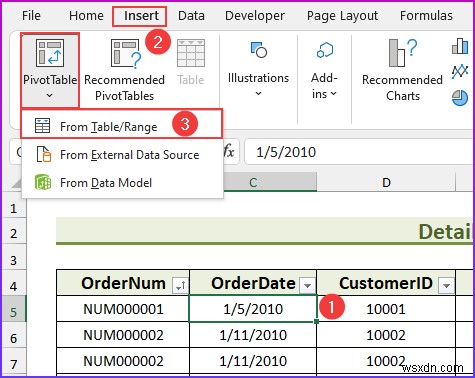Viewport: 475px width, 378px height.
Task: Choose From External Data Source option
Action: pos(122,155)
